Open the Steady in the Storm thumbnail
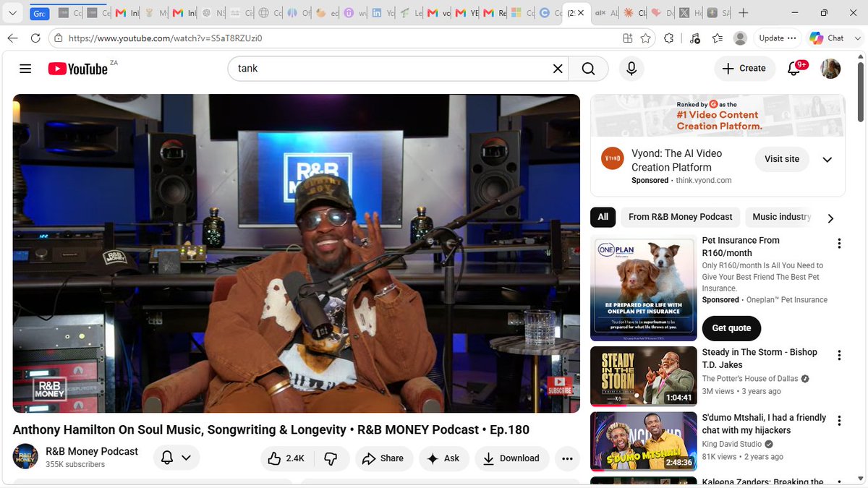 click(644, 376)
